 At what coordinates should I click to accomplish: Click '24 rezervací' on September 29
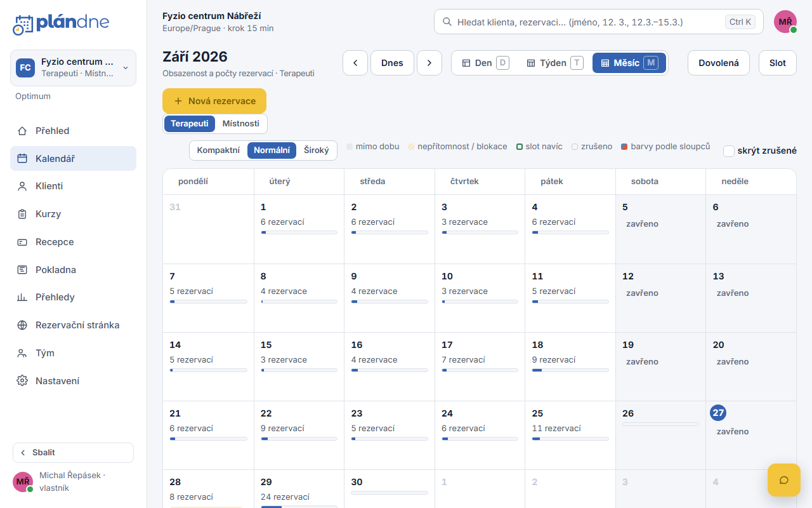285,497
